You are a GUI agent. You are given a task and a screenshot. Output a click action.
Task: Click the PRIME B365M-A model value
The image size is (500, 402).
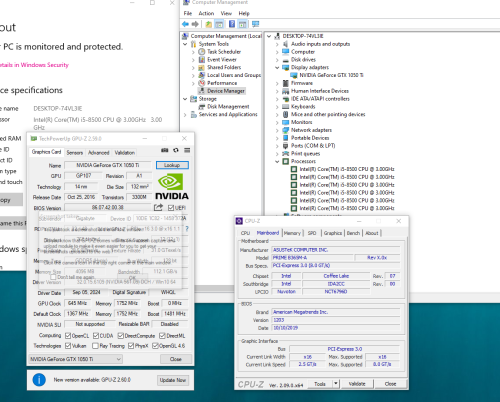(x=312, y=258)
